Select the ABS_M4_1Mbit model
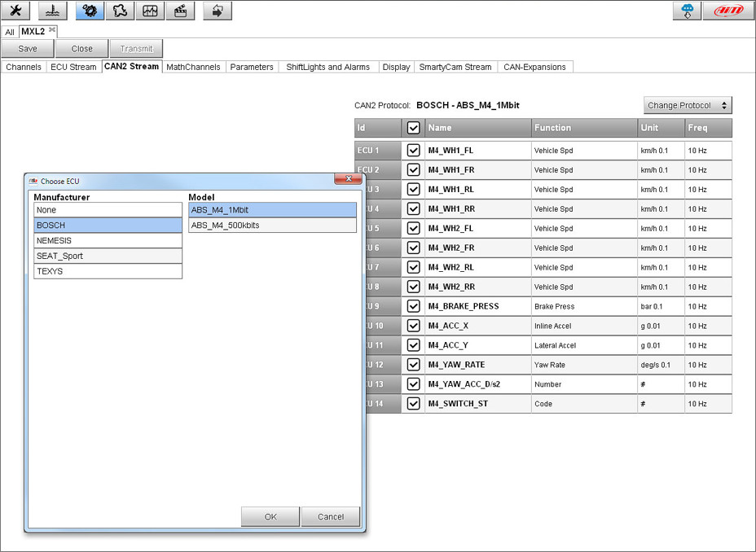 (x=272, y=210)
